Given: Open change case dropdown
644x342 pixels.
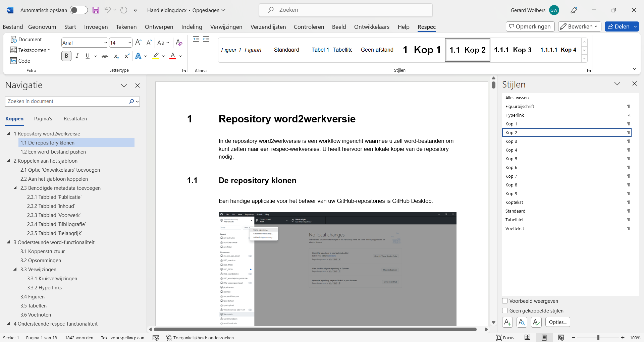Looking at the screenshot, I should [163, 43].
